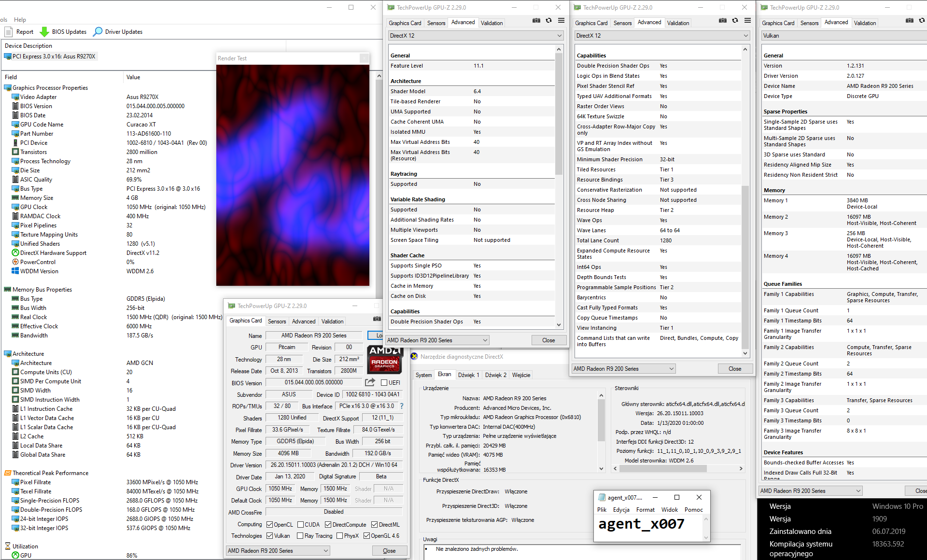The image size is (927, 560).
Task: Toggle the OpenCL checkbox
Action: tap(270, 525)
